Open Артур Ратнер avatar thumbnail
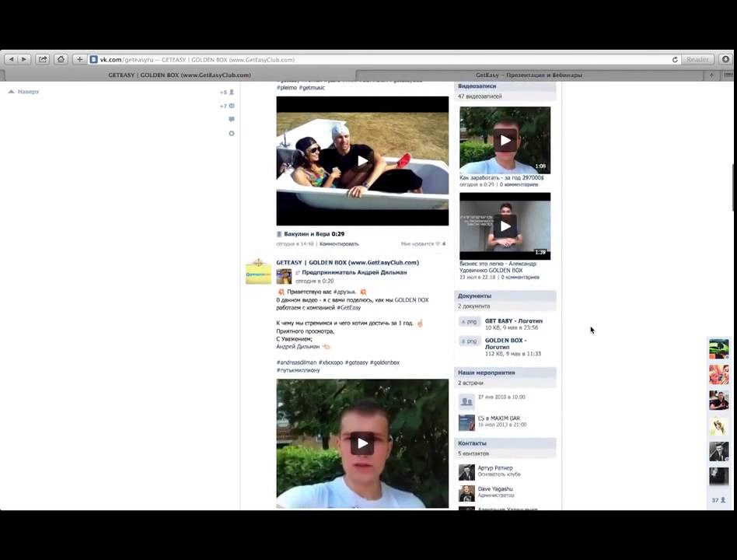The image size is (737, 560). click(466, 472)
